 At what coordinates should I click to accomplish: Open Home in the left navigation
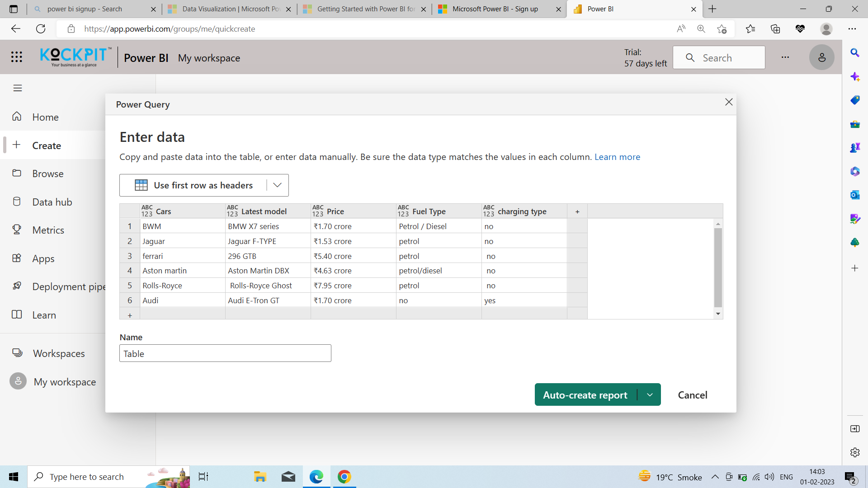[x=45, y=117]
